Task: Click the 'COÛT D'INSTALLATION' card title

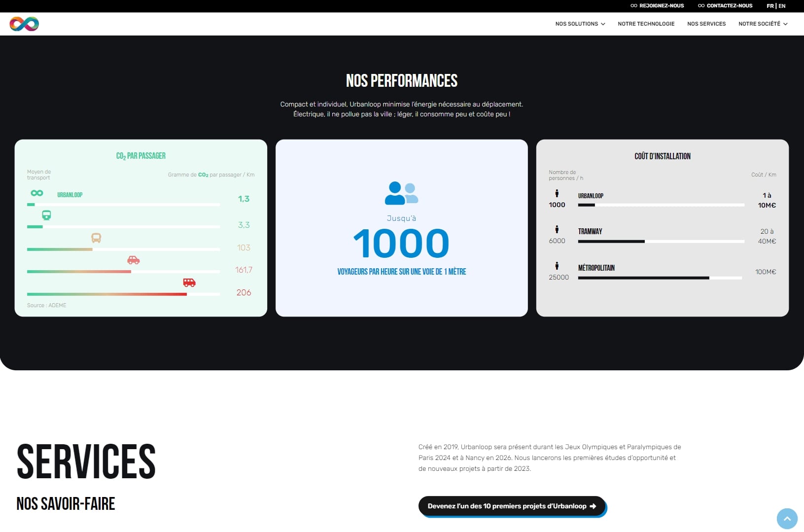Action: coord(663,156)
